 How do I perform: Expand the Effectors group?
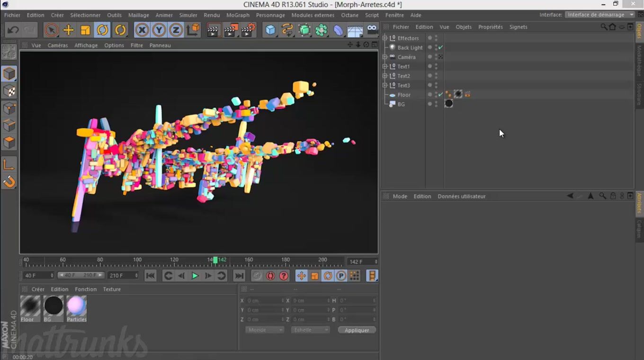(x=385, y=38)
